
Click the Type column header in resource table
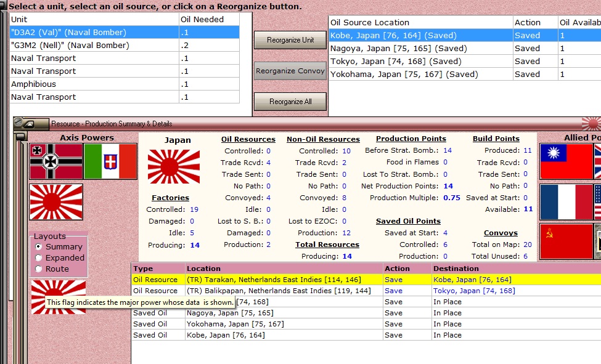tap(158, 269)
